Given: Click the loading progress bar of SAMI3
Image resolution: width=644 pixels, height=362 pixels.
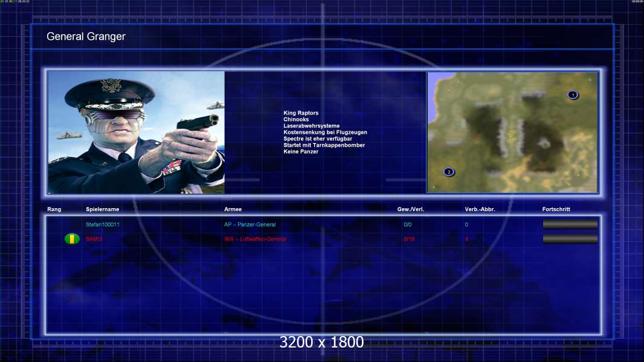Looking at the screenshot, I should tap(570, 238).
